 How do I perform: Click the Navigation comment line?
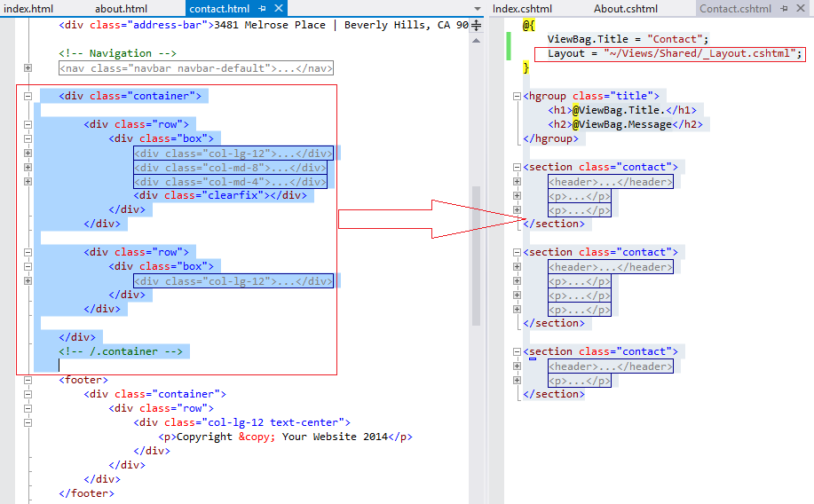[x=117, y=53]
